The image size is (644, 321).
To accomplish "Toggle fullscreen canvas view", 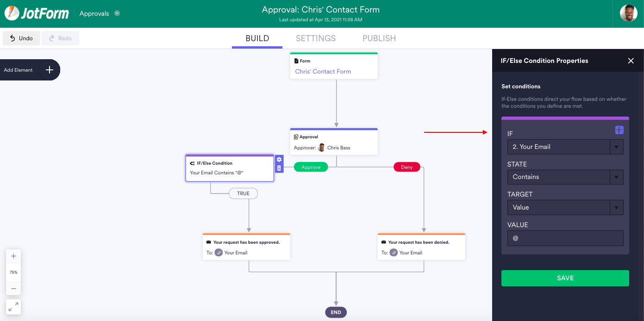I will coord(13,306).
